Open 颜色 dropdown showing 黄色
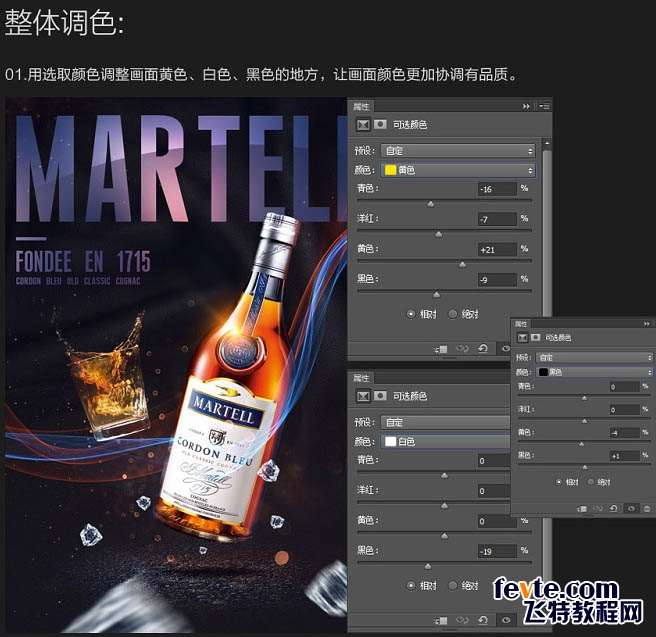This screenshot has width=656, height=637. click(458, 170)
